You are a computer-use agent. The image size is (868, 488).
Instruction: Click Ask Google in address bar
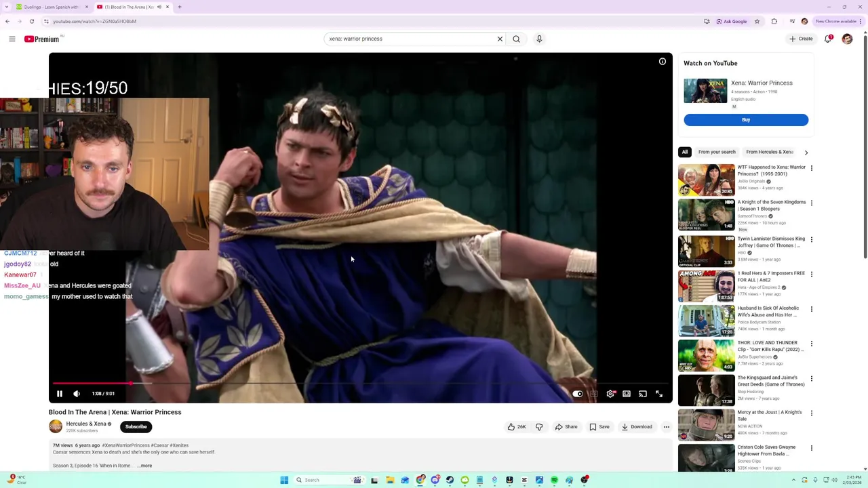(x=731, y=21)
